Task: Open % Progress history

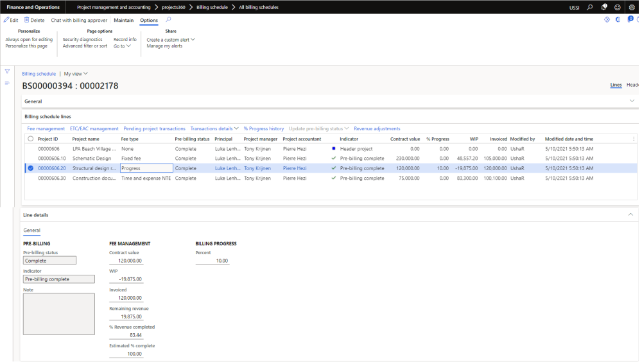Action: [x=263, y=128]
